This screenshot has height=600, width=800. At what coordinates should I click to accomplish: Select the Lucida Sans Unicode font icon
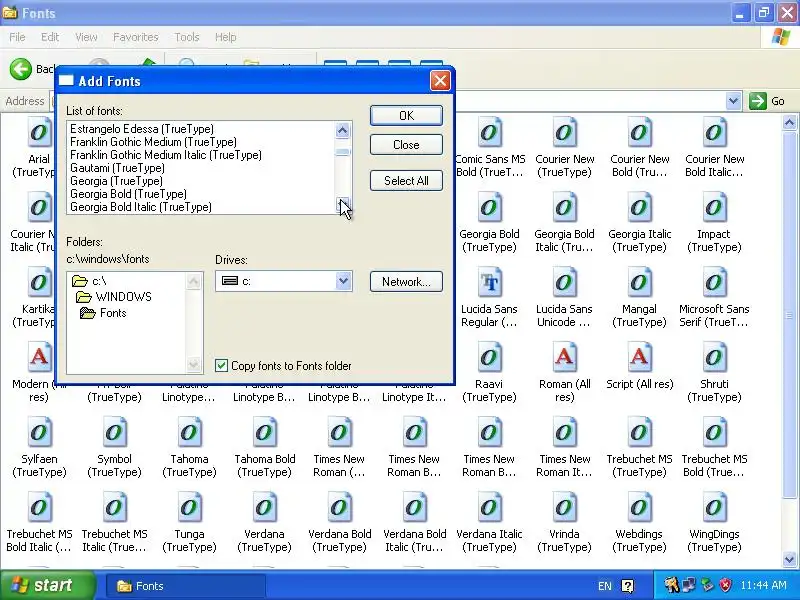pos(564,283)
